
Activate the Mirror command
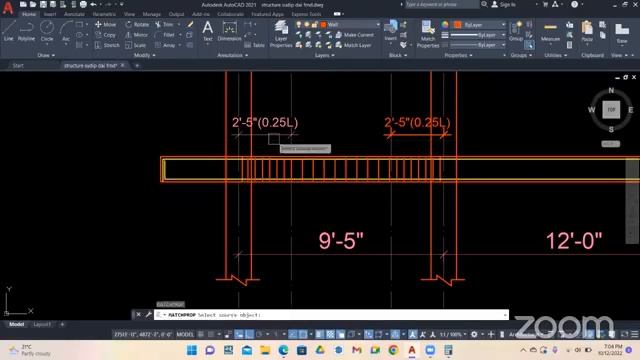pos(137,35)
